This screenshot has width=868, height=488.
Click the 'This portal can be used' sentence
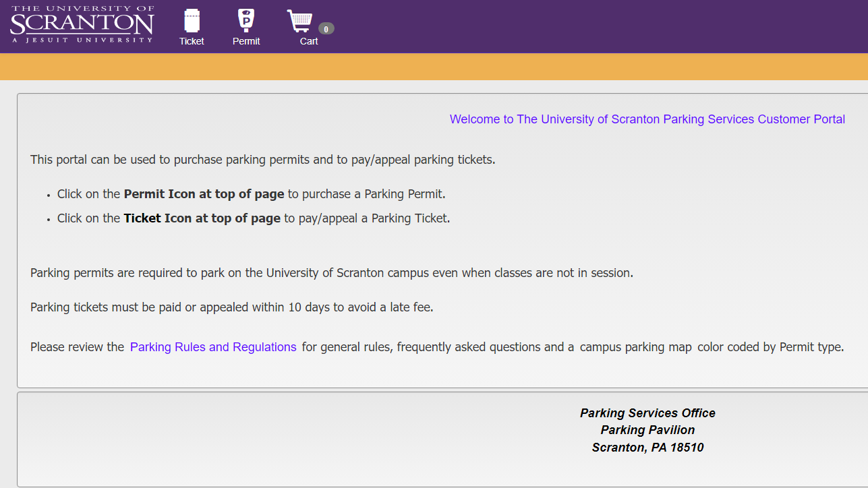tap(262, 160)
